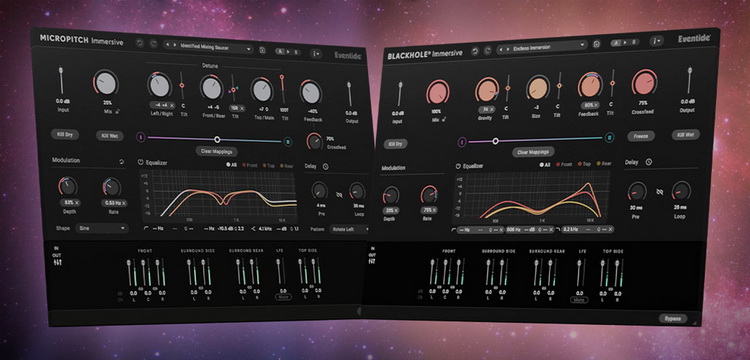The height and width of the screenshot is (360, 750).
Task: Click the ribbon I endpoint in MicroPitch
Action: point(141,138)
